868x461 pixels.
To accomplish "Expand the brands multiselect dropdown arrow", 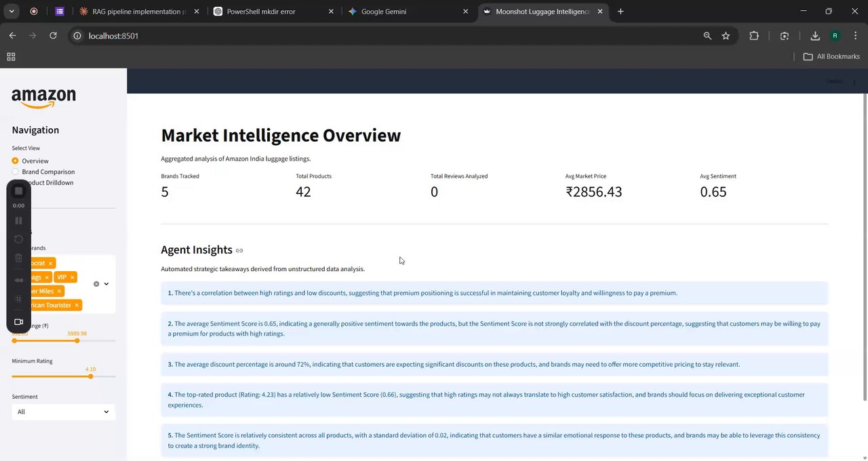I will pyautogui.click(x=106, y=284).
